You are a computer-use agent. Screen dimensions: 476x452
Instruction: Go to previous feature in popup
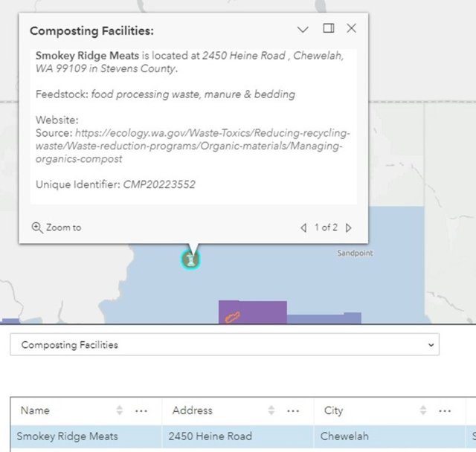tap(303, 228)
